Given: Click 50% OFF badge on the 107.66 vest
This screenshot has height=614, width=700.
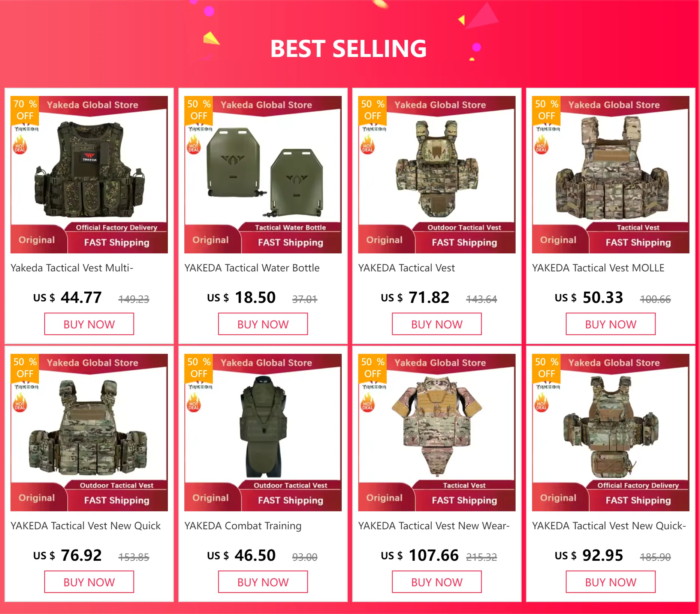Looking at the screenshot, I should [372, 368].
